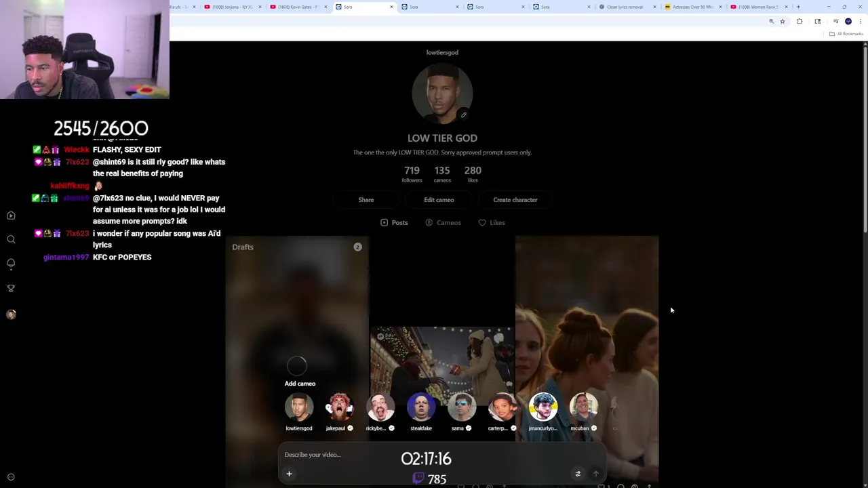
Task: Click the LOW TIER GOD profile picture
Action: [x=442, y=94]
